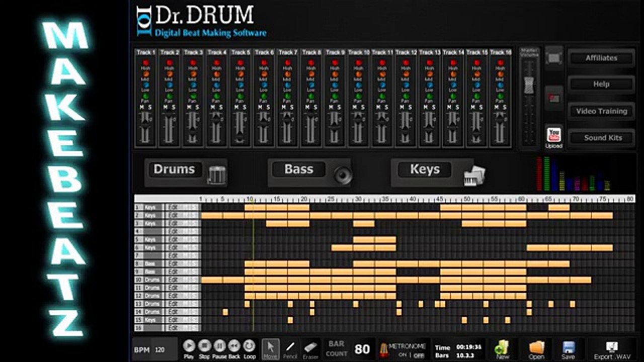Click the red High knob on Track 14
The image size is (644, 362).
[453, 63]
